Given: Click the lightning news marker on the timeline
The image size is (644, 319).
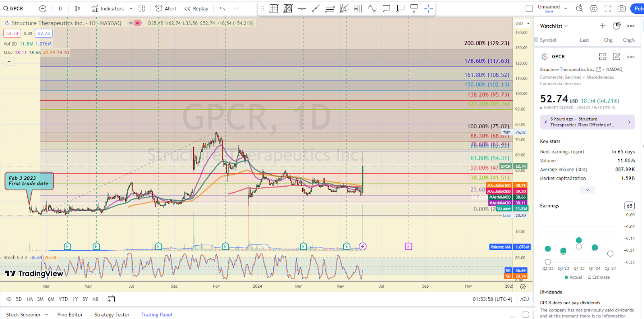Looking at the screenshot, I should [363, 246].
